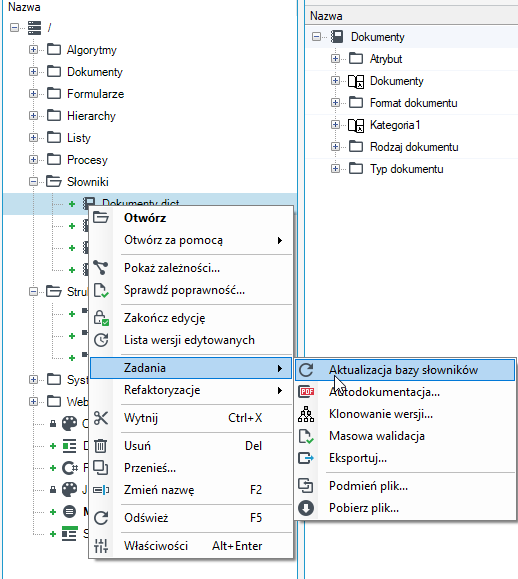518x579 pixels.
Task: Click the open folder icon of Słowniki
Action: [x=54, y=181]
